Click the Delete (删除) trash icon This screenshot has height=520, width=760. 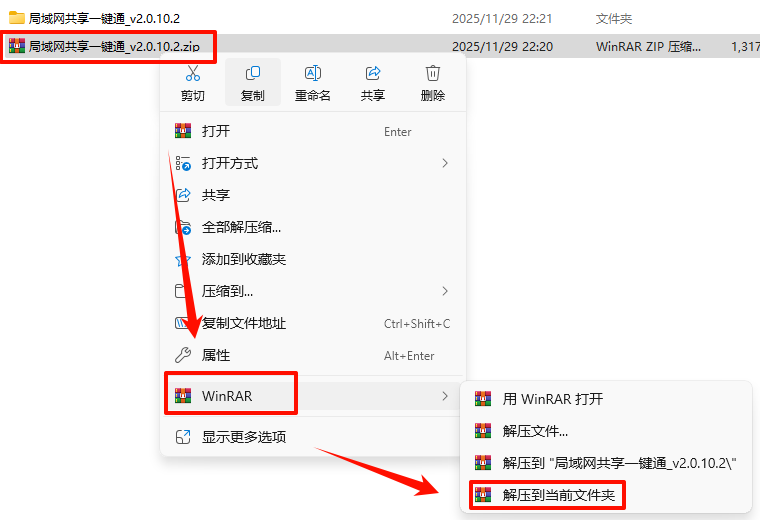tap(433, 73)
